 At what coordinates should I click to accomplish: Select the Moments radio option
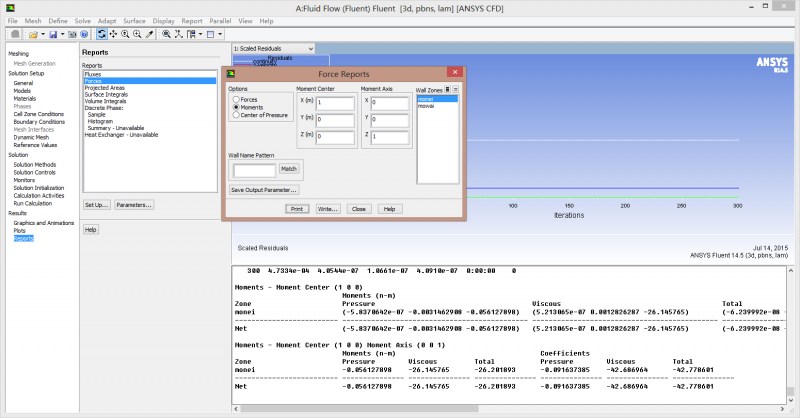click(236, 107)
